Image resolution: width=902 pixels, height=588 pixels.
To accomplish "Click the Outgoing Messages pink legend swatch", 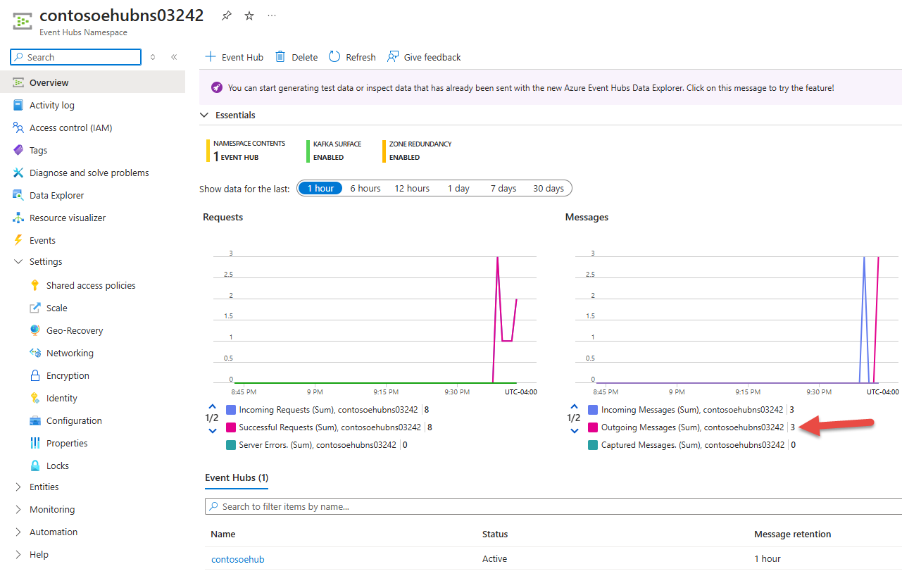I will tap(593, 427).
